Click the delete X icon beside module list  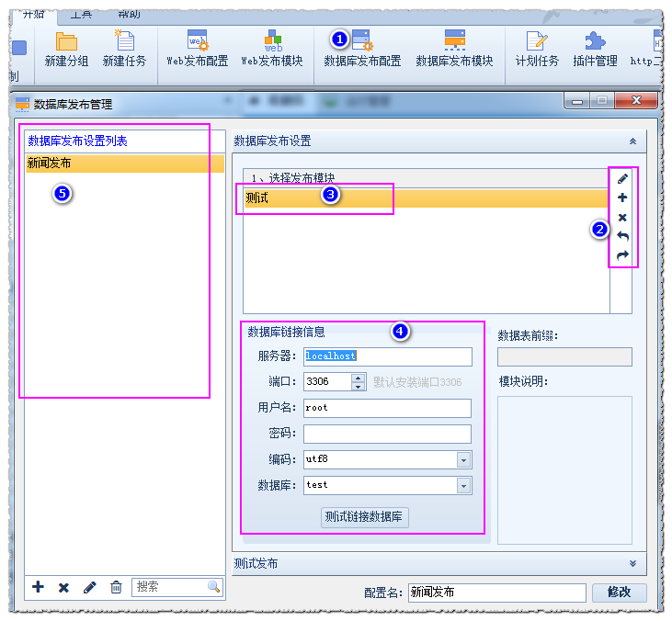(622, 218)
